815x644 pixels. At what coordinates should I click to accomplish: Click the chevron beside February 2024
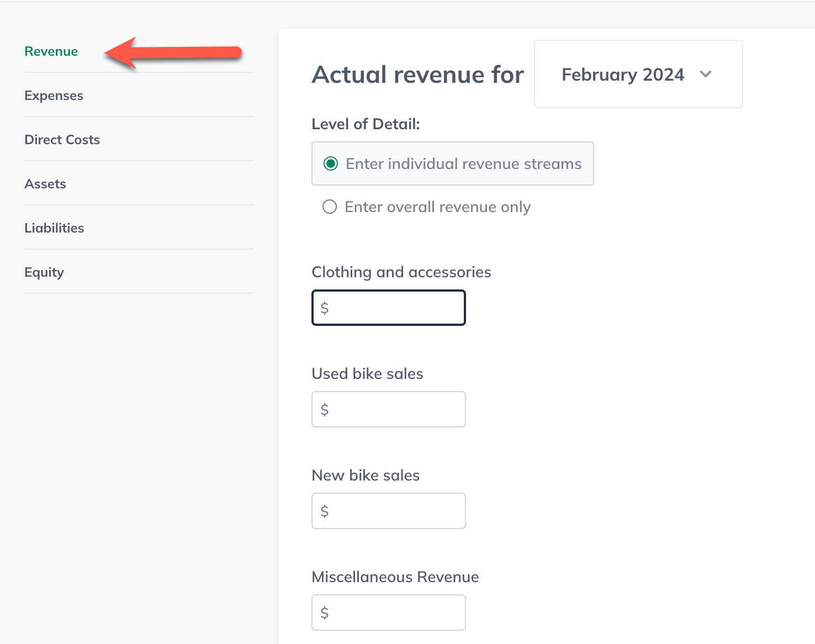click(x=707, y=74)
